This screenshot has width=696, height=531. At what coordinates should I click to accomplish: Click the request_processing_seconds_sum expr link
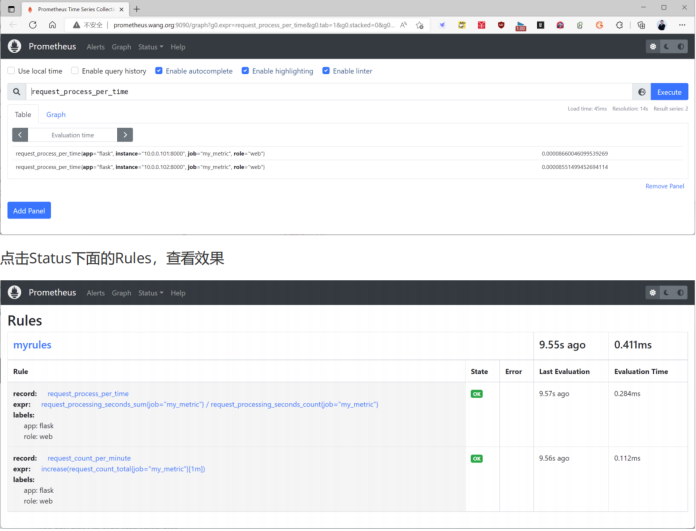210,404
